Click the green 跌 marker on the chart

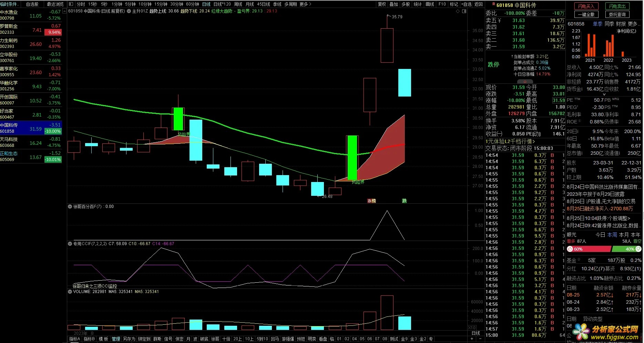tap(404, 201)
